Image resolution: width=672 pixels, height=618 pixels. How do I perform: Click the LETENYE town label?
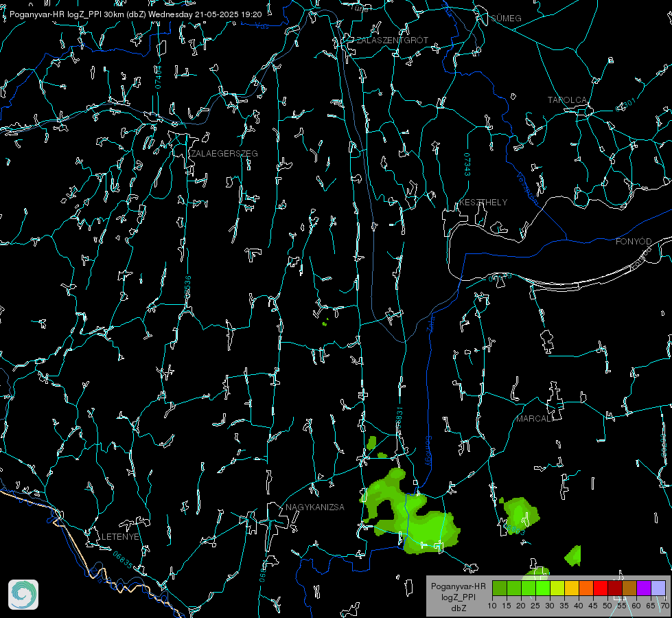120,536
